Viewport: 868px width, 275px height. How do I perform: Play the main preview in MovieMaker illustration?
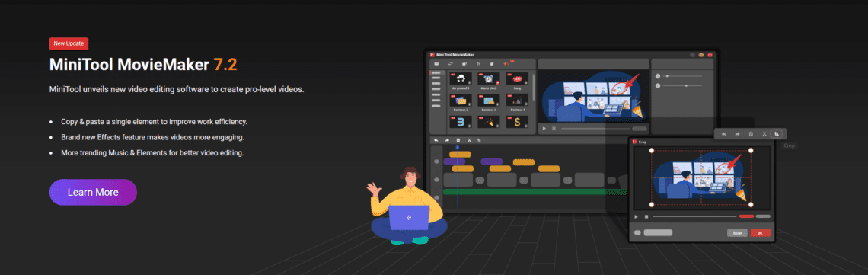(544, 129)
